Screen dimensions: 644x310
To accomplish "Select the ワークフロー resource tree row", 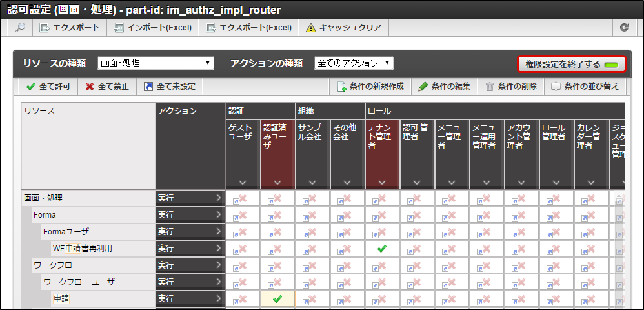I will (56, 265).
